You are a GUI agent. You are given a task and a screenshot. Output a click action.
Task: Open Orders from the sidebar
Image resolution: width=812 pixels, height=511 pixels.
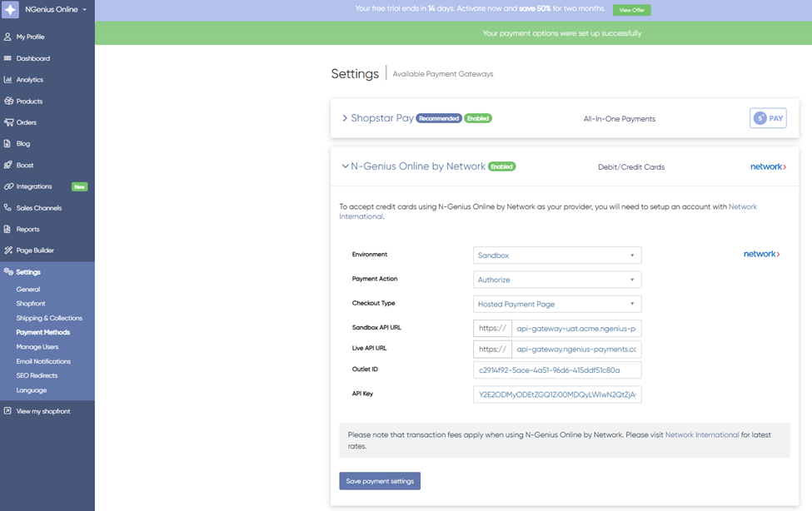tap(27, 122)
